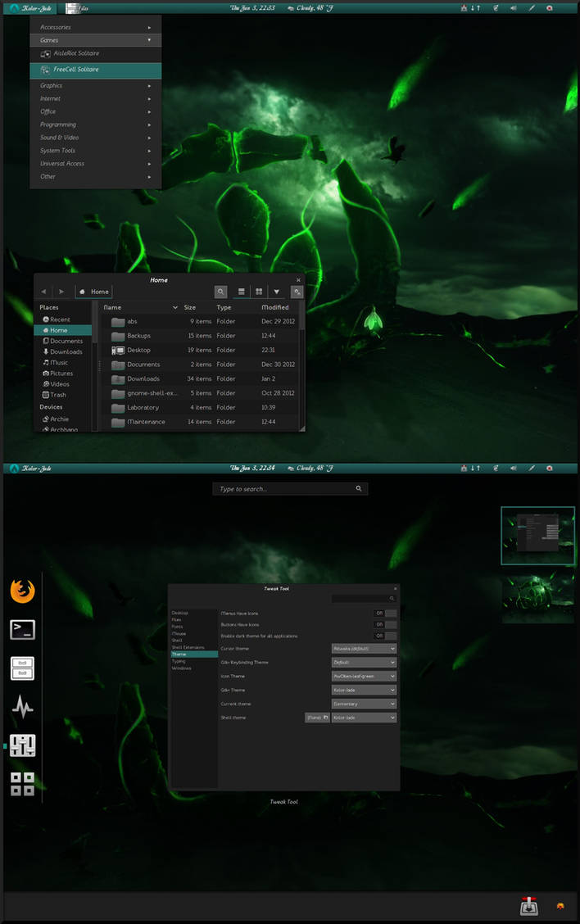Click the FreeCell Solitaire icon in Games menu
The image size is (580, 924).
point(45,70)
